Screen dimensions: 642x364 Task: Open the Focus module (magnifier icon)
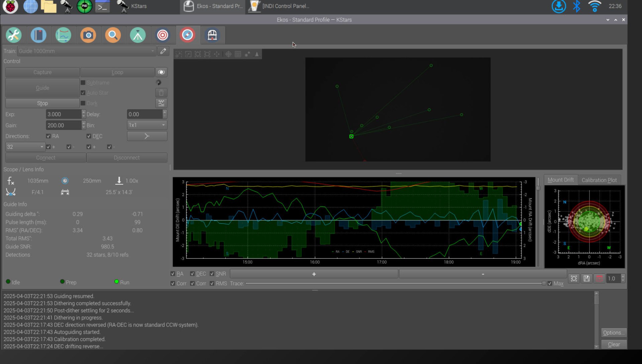point(113,35)
